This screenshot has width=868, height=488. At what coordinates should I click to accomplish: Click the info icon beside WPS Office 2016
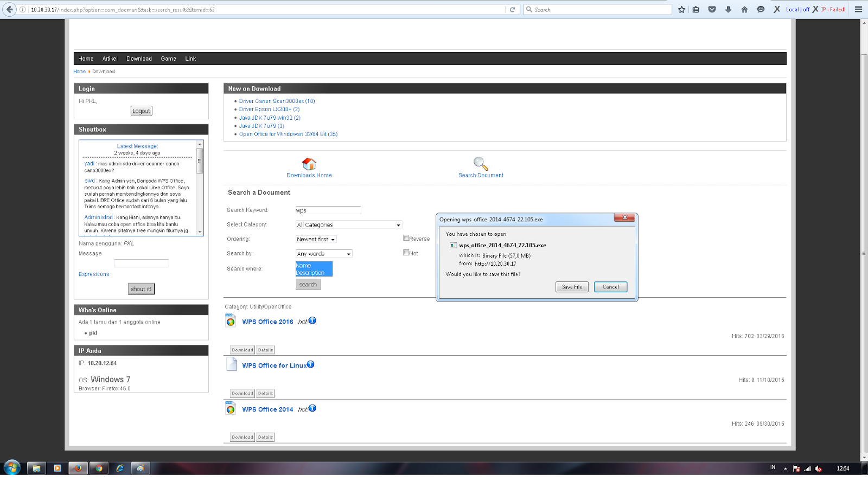point(312,320)
